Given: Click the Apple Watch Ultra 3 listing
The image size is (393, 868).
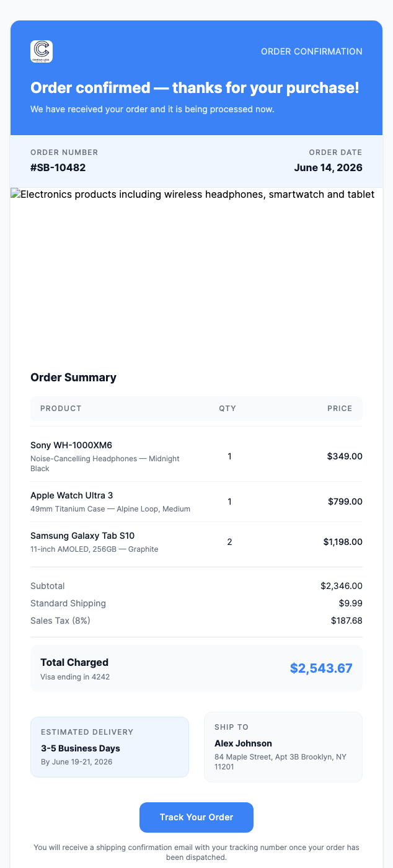Looking at the screenshot, I should pos(71,495).
